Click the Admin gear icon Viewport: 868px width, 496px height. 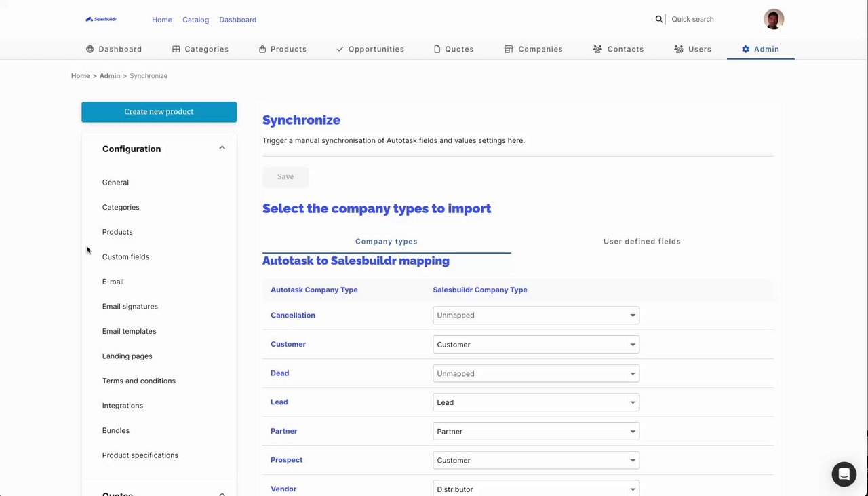click(x=745, y=50)
